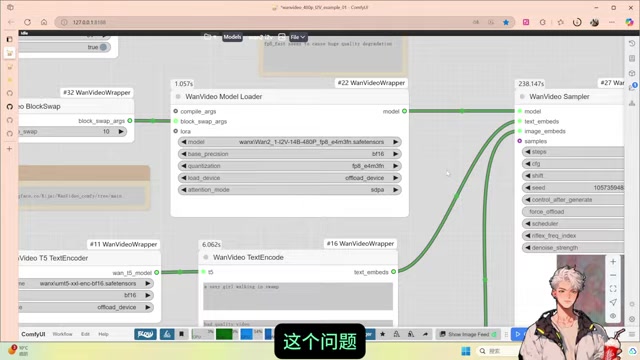
Task: Click the fit view icon on canvas
Action: click(613, 289)
